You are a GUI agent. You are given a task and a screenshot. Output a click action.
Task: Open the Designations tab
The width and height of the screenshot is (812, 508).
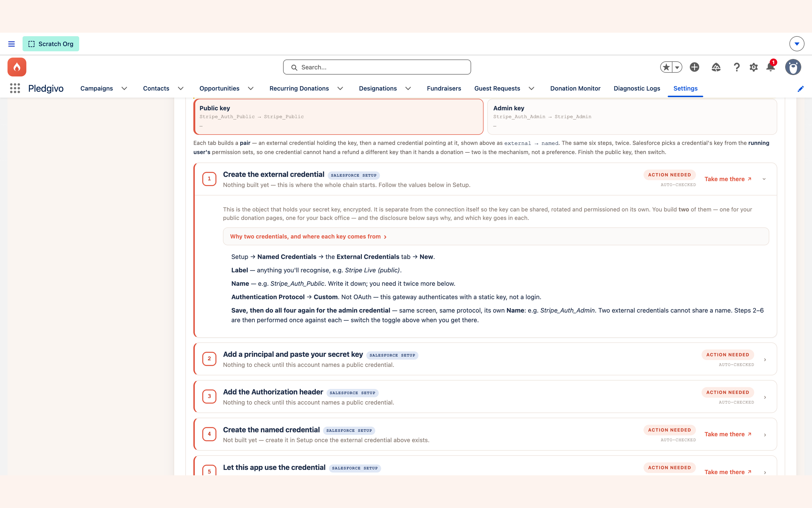378,88
